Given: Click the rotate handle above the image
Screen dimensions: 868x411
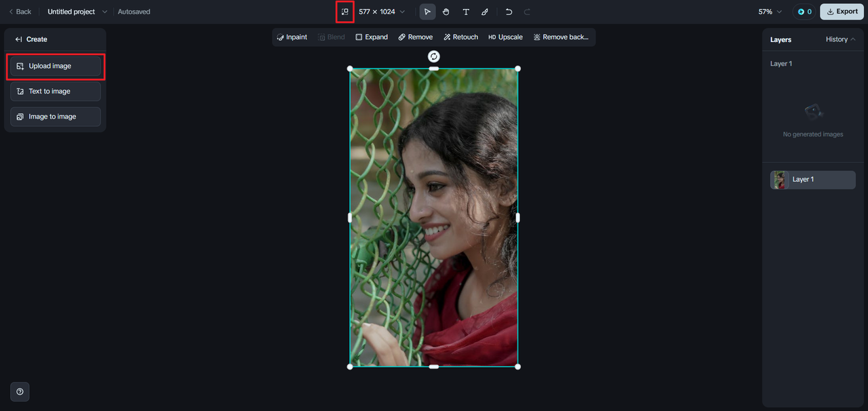Looking at the screenshot, I should (x=434, y=56).
